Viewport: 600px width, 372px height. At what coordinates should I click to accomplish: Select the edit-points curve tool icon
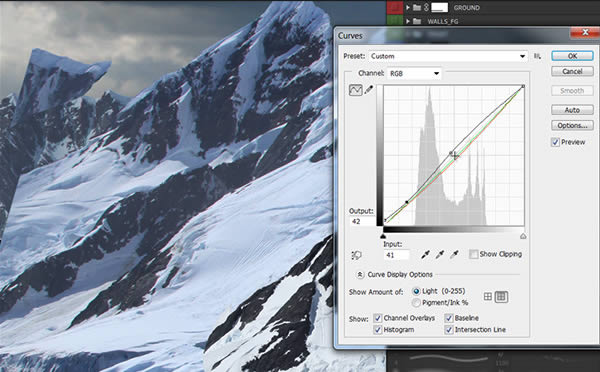point(355,90)
